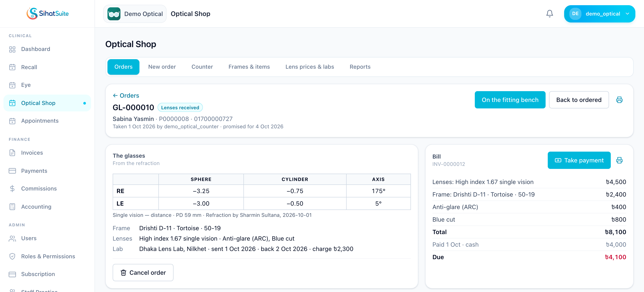Switch to the New order tab
Viewport: 644px width, 292px height.
(162, 67)
